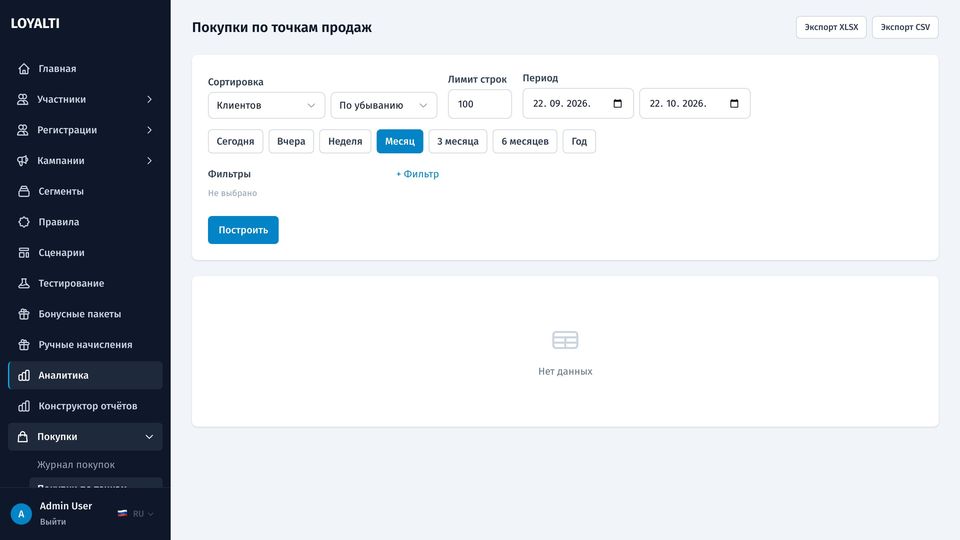Go to Главная page
This screenshot has height=540, width=960.
85,69
